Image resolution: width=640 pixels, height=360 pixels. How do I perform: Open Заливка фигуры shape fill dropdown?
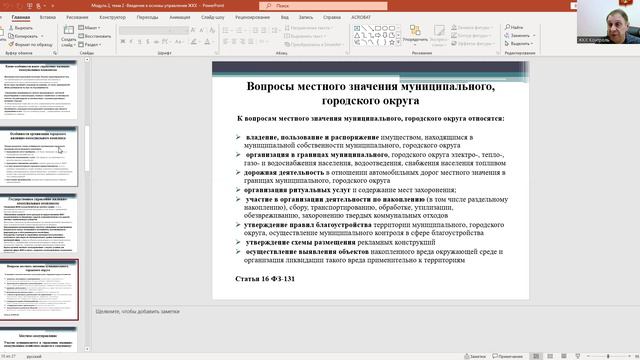click(x=473, y=27)
